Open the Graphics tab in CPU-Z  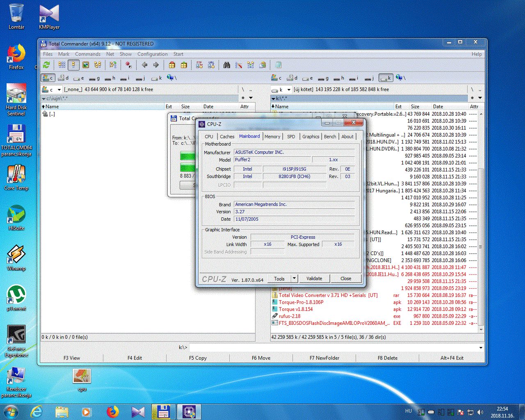coord(311,137)
